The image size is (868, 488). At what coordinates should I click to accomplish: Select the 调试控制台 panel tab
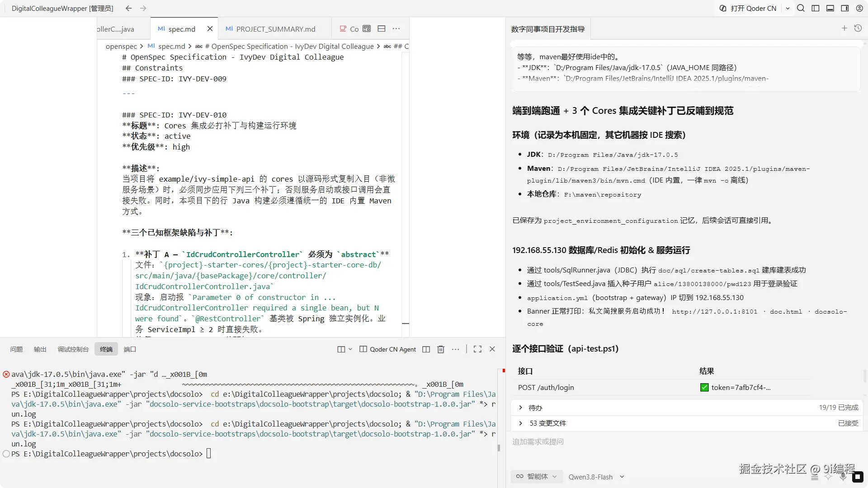tap(73, 349)
